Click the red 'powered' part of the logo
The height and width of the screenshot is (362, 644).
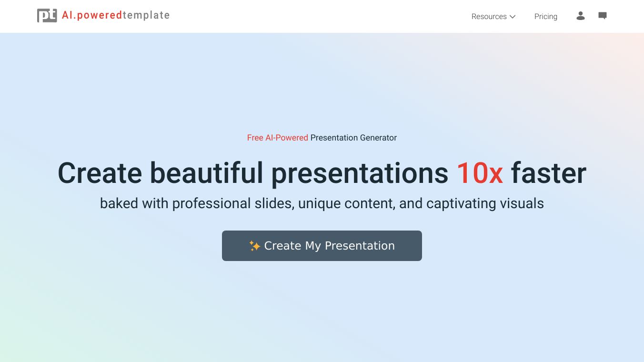coord(100,15)
